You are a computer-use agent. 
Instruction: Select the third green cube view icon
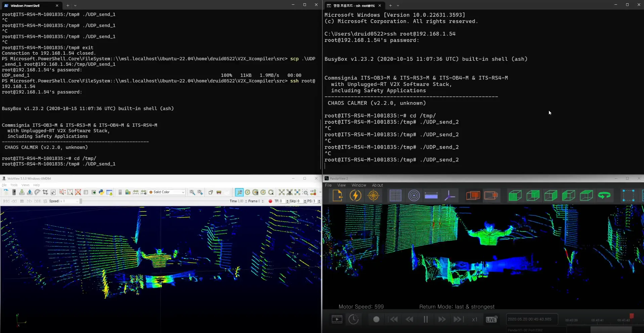click(x=551, y=195)
